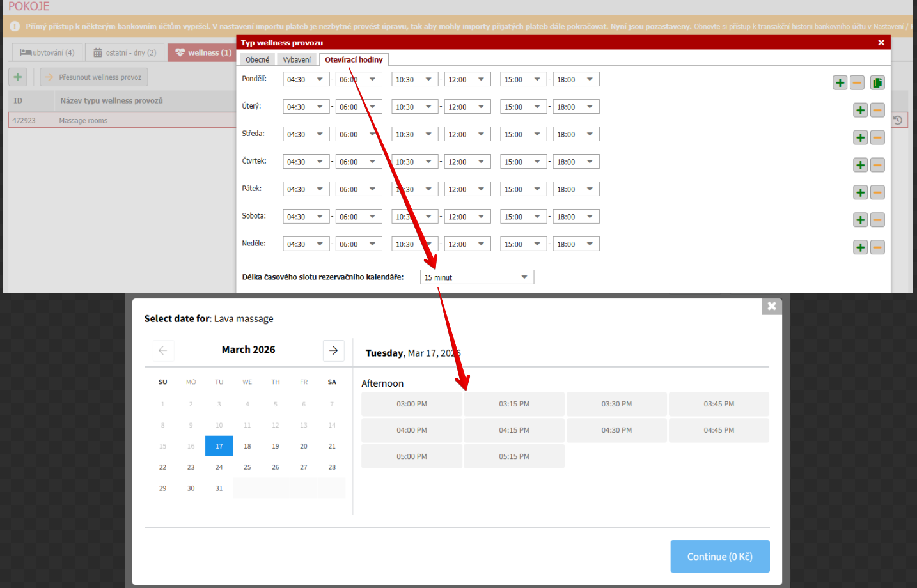Viewport: 917px width, 588px height.
Task: Pick March 18 in the calendar
Action: click(x=247, y=446)
